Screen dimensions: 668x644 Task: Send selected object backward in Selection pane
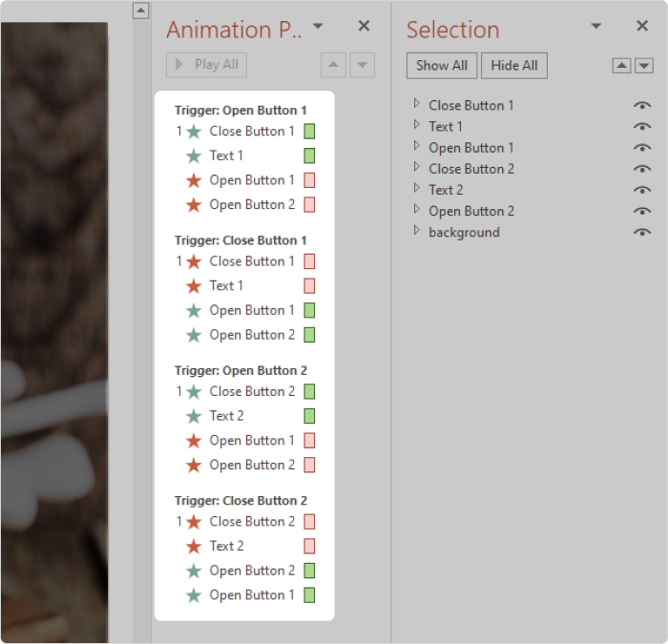(x=644, y=66)
